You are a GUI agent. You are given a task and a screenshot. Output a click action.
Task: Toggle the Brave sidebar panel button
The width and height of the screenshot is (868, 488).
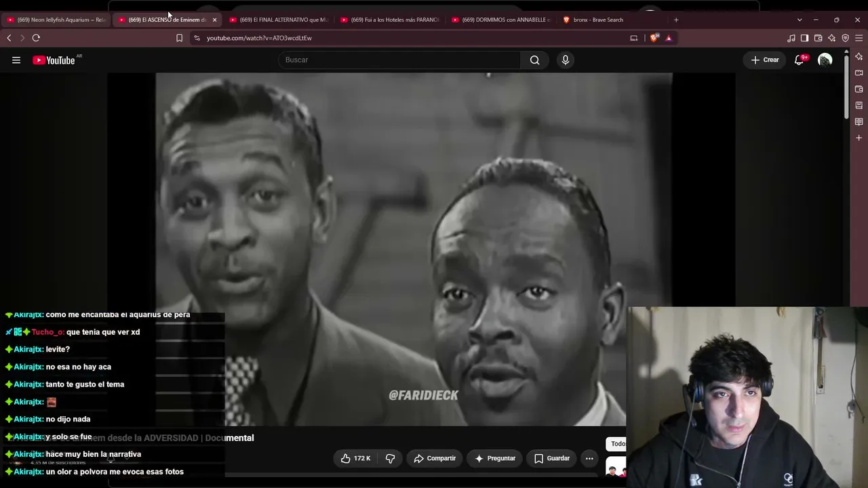point(804,38)
